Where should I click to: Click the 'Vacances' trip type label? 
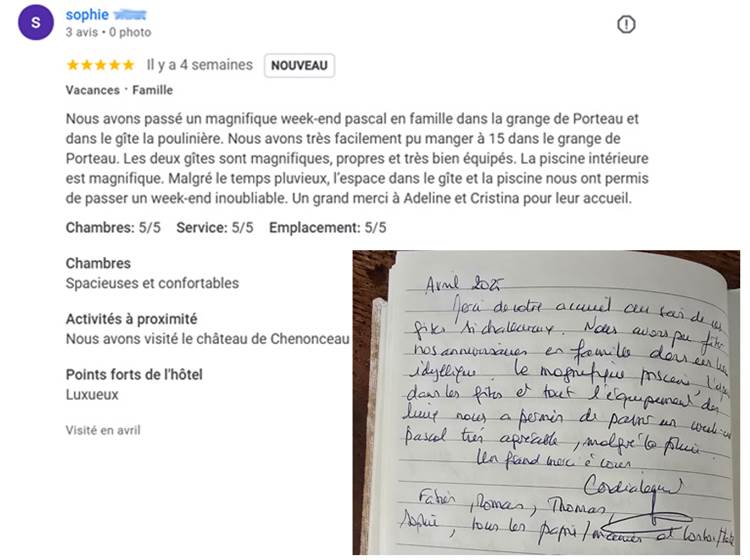pyautogui.click(x=93, y=90)
